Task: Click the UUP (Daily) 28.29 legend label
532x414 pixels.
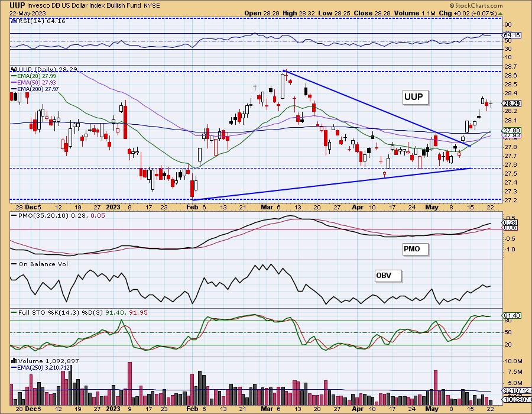Action: click(x=47, y=70)
